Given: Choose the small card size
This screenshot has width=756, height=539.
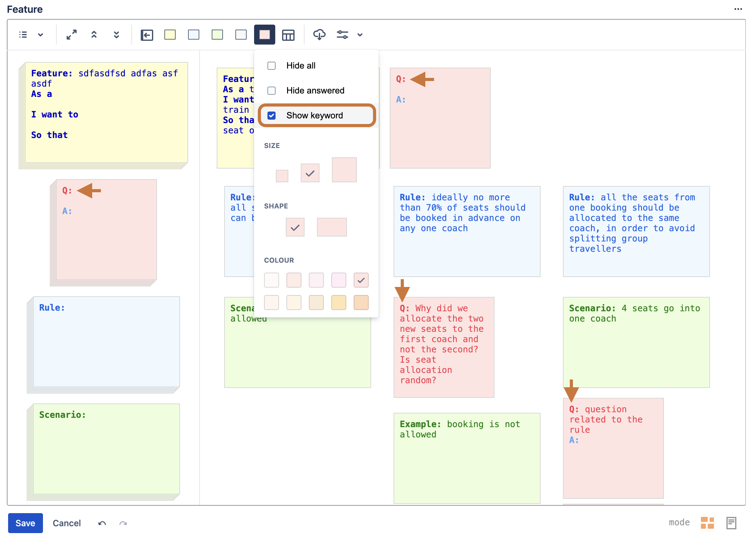Looking at the screenshot, I should 282,176.
